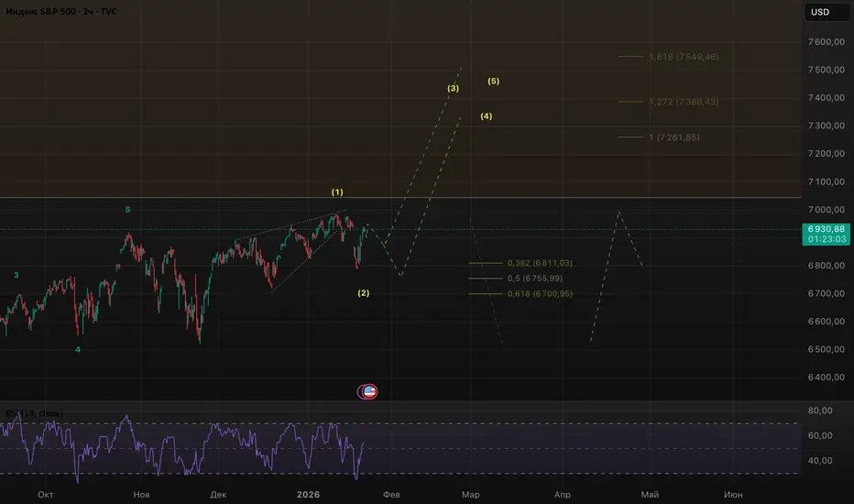Image resolution: width=854 pixels, height=504 pixels.
Task: Click the RSI scale value 80,00
Action: point(820,411)
